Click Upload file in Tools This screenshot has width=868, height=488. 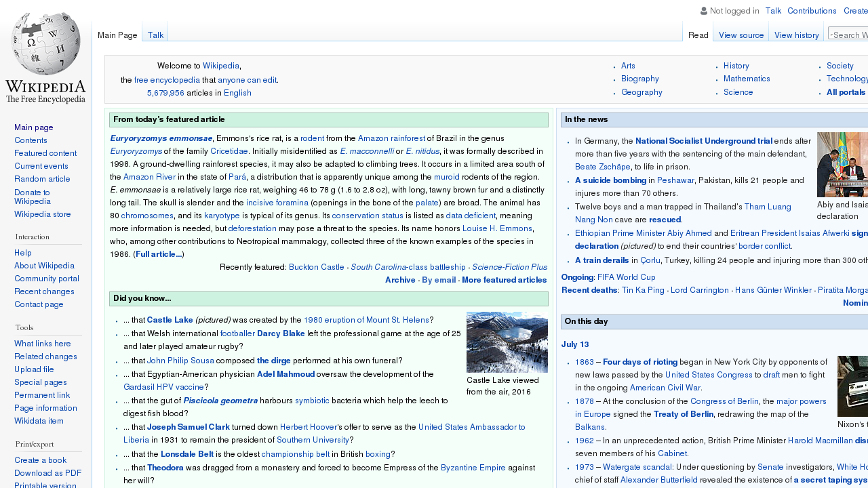[x=34, y=369]
